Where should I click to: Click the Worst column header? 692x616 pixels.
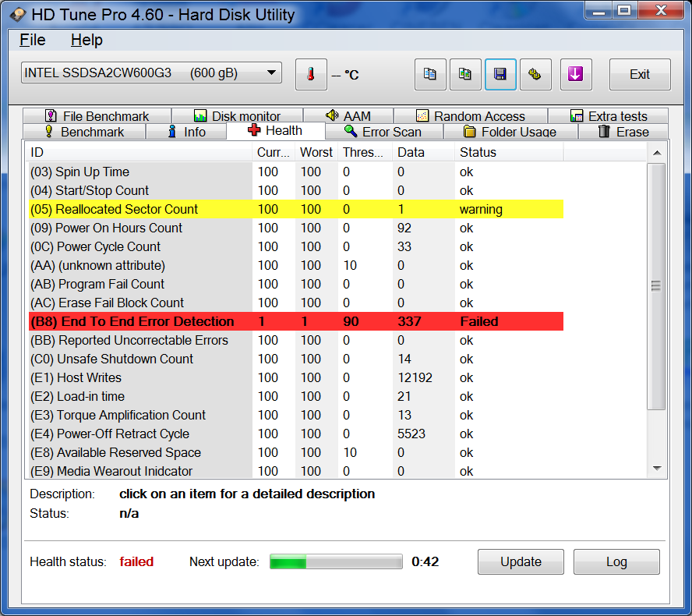316,152
